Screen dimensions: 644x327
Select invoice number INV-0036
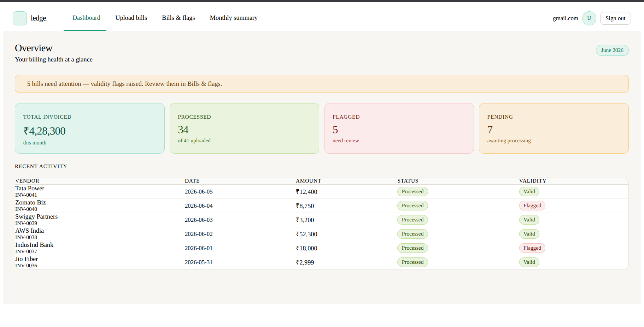(26, 266)
